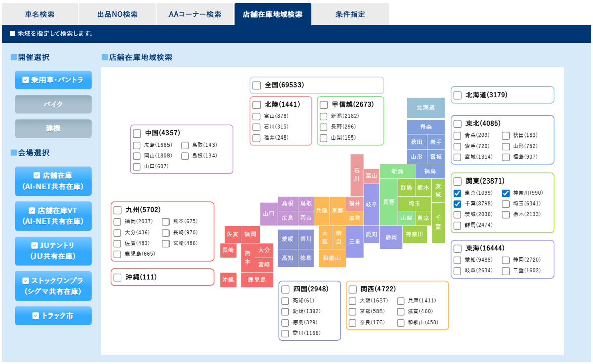Open the AAコーナー検索 tab
Image resolution: width=593 pixels, height=364 pixels.
195,14
